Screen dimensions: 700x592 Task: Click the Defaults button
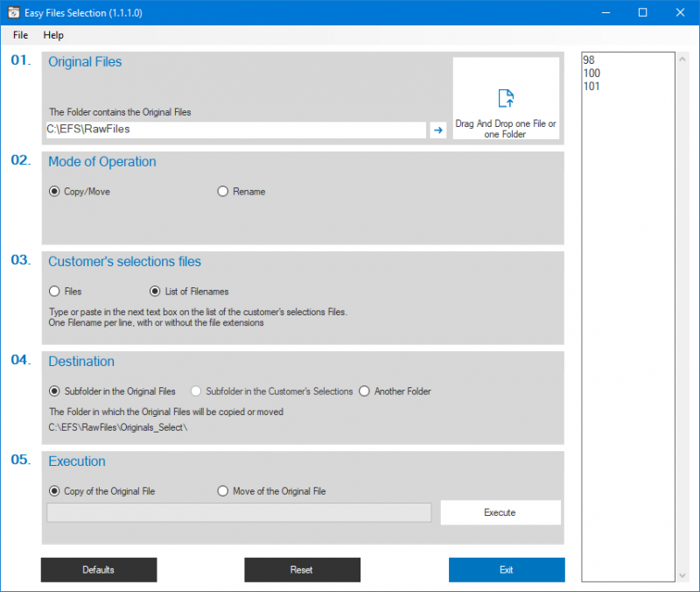(x=99, y=570)
